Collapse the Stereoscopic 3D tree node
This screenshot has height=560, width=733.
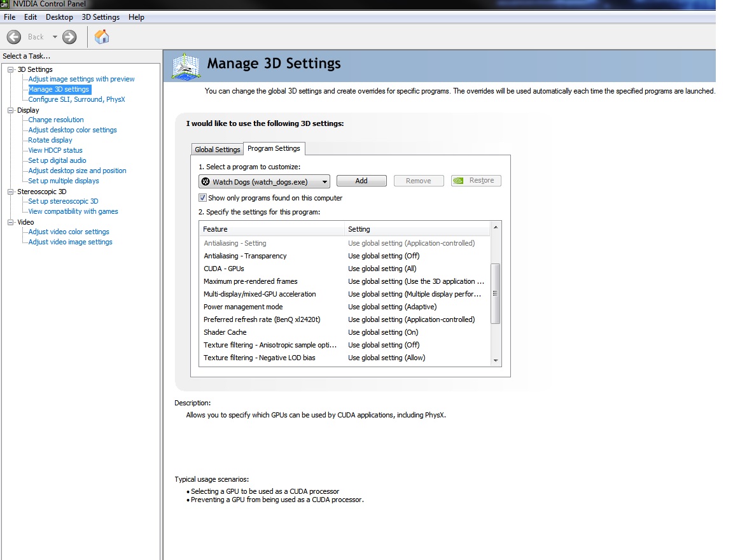click(x=11, y=191)
